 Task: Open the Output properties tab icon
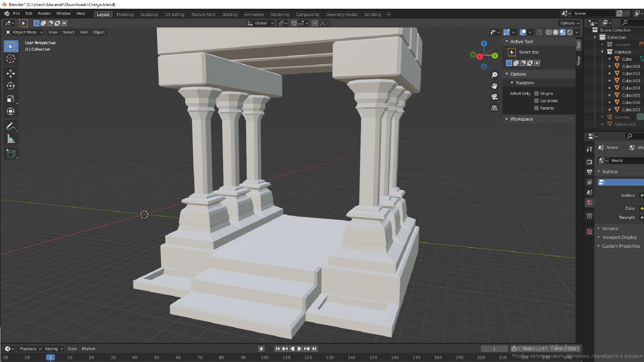589,172
